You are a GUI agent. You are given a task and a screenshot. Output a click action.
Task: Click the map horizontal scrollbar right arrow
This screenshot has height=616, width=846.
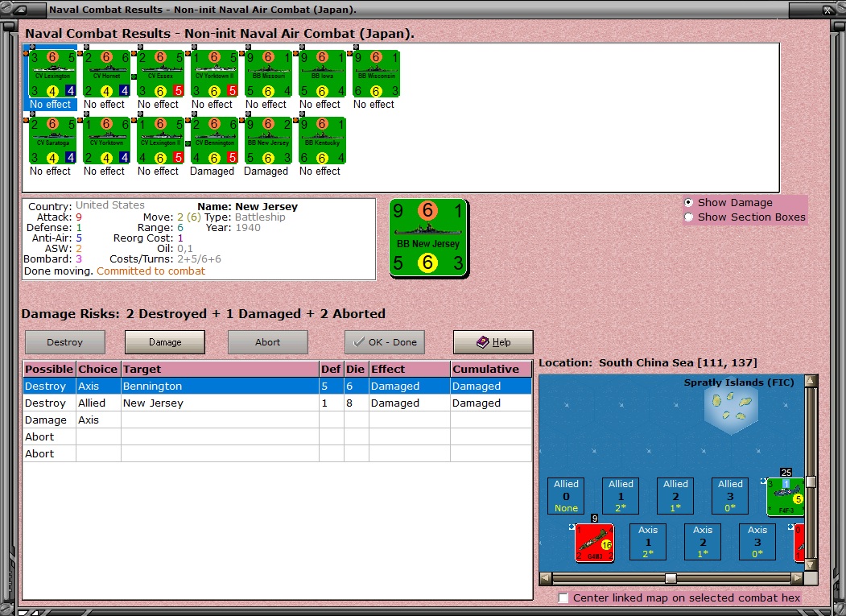click(798, 578)
